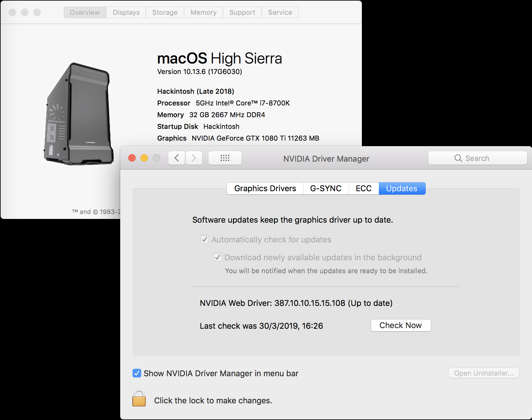This screenshot has width=532, height=420.
Task: Focus the Search field in NVIDIA Driver Manager
Action: pos(477,158)
